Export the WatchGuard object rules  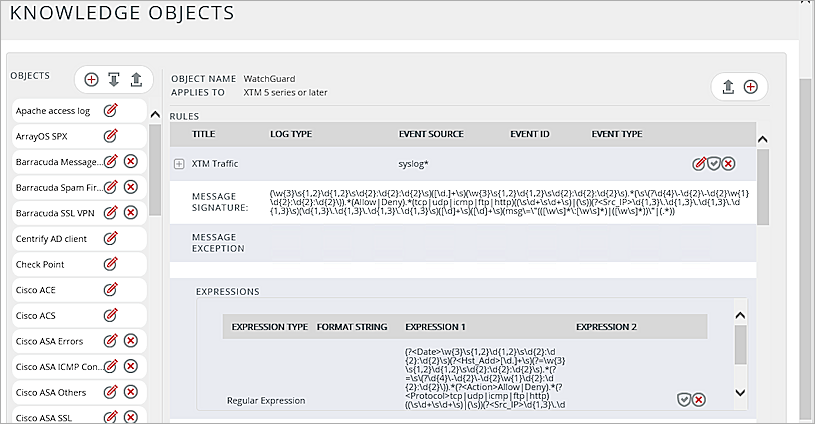pos(728,87)
